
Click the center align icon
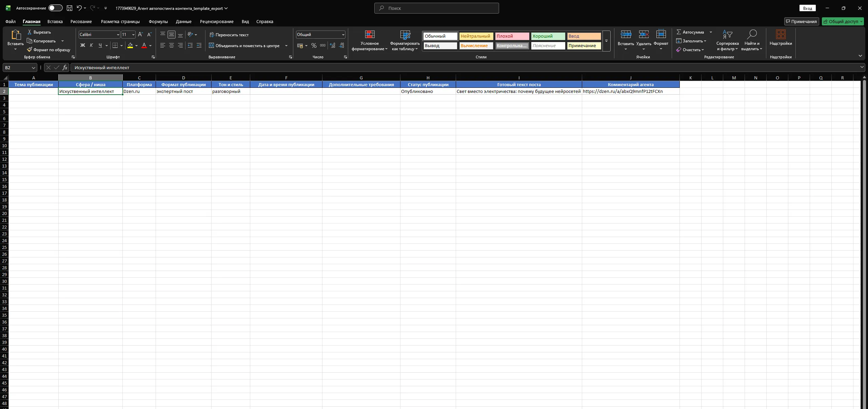pos(172,45)
